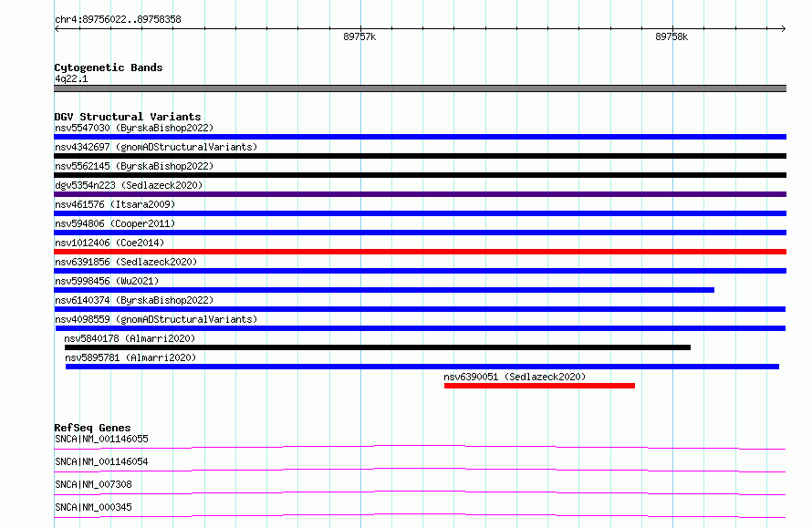Select the black bar under nsv4342697
812x528 pixels.
420,156
